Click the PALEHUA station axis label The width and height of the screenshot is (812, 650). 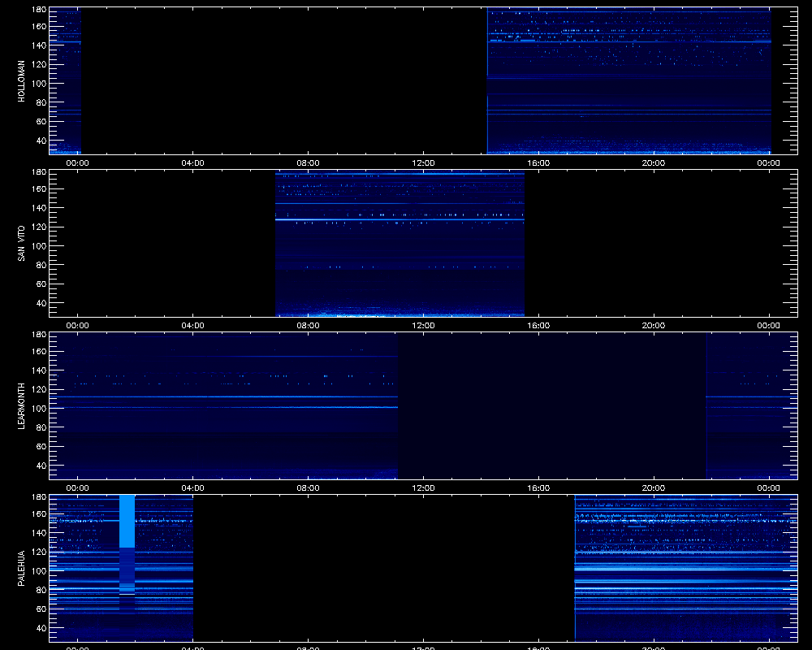21,569
